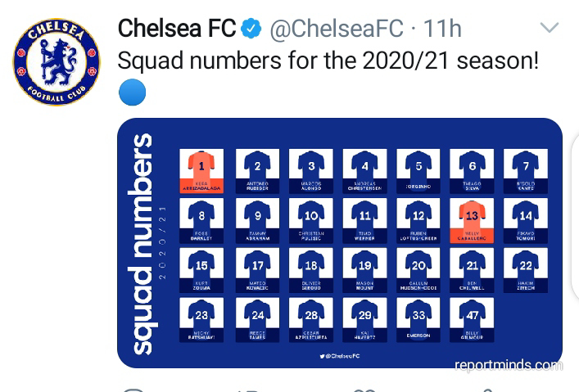Image resolution: width=579 pixels, height=392 pixels.
Task: Click the blue circle emoji
Action: point(132,92)
